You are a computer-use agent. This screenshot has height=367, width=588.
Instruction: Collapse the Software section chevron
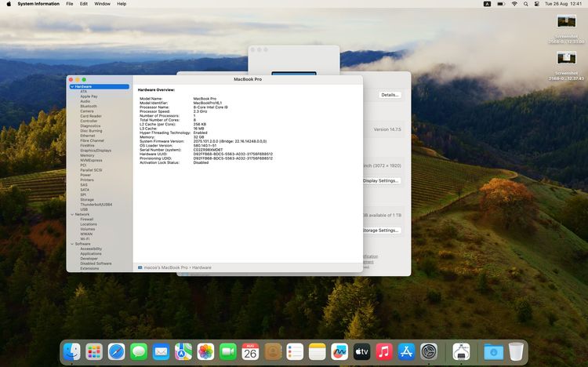coord(72,244)
